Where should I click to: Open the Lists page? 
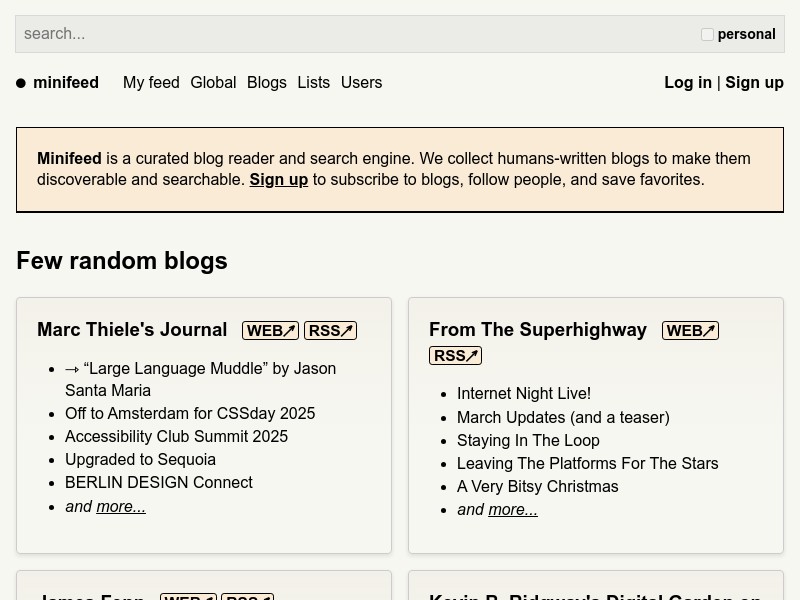click(314, 82)
